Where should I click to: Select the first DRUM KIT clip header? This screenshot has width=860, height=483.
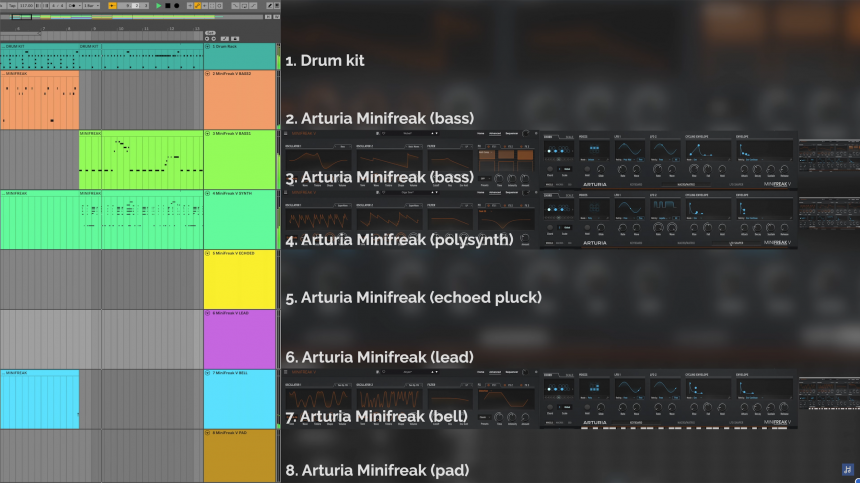pos(39,46)
